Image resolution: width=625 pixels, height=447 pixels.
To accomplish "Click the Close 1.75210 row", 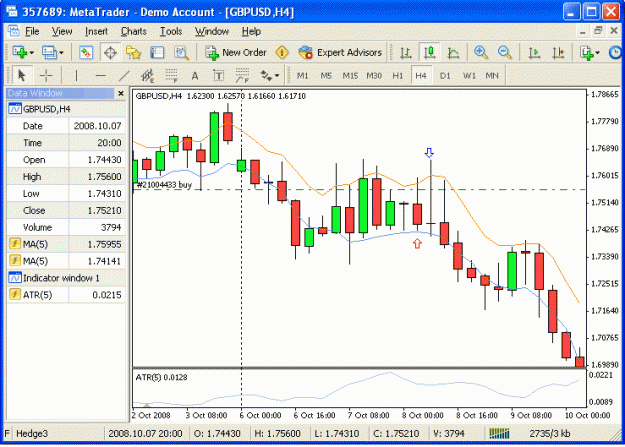I will (66, 210).
